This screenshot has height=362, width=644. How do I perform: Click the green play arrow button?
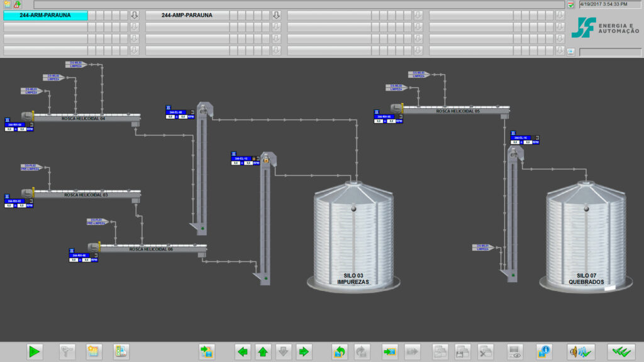tap(35, 352)
